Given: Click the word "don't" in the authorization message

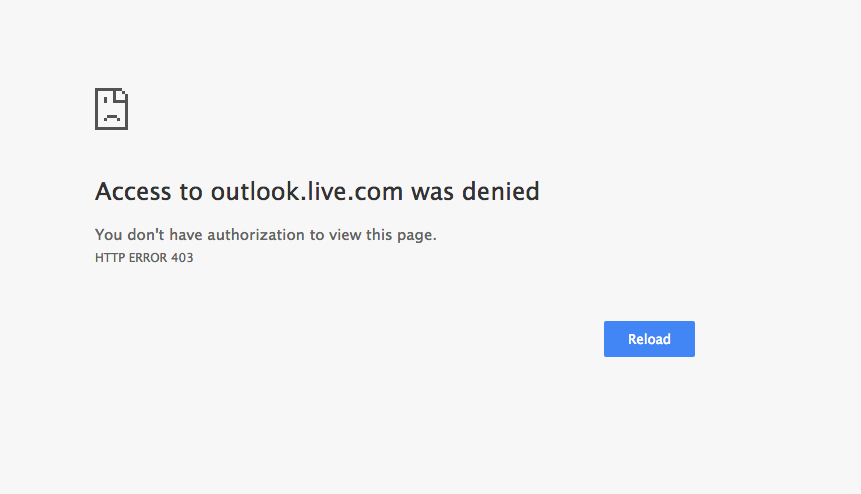Looking at the screenshot, I should tap(146, 235).
